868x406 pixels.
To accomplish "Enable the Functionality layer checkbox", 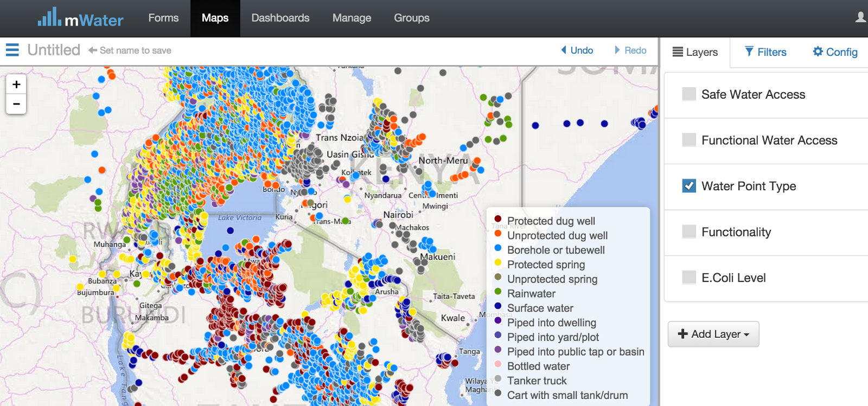I will point(689,232).
